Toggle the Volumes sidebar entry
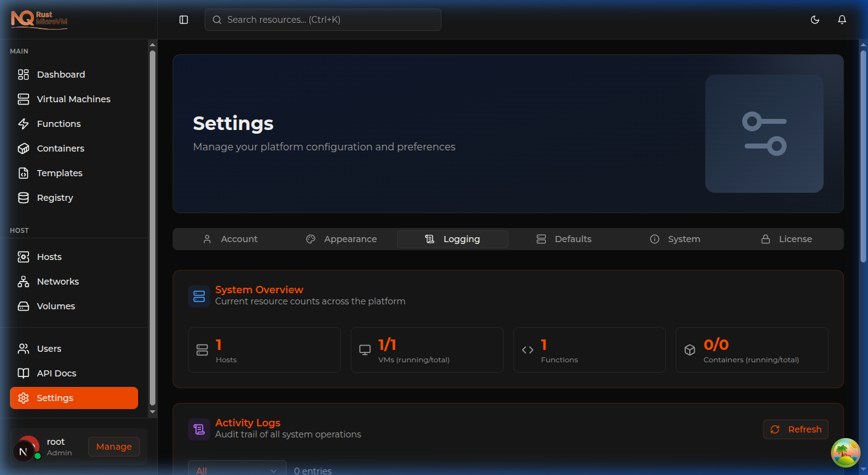The image size is (868, 475). [x=55, y=306]
